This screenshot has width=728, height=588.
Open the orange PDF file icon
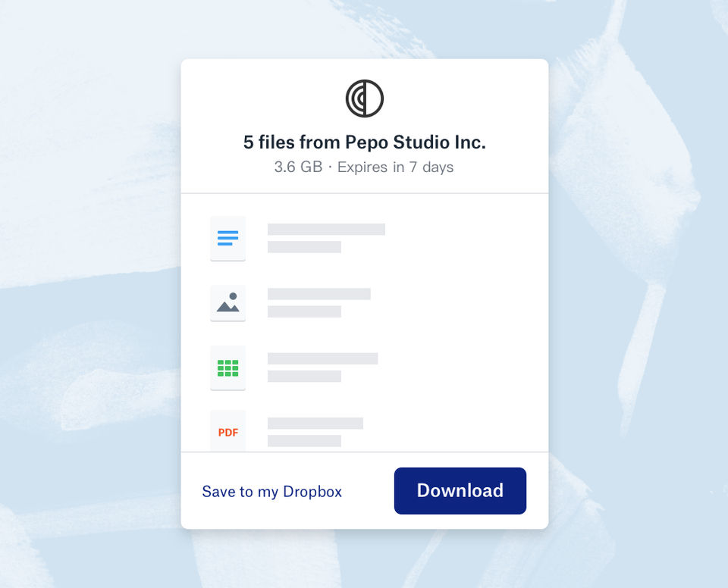click(x=227, y=430)
